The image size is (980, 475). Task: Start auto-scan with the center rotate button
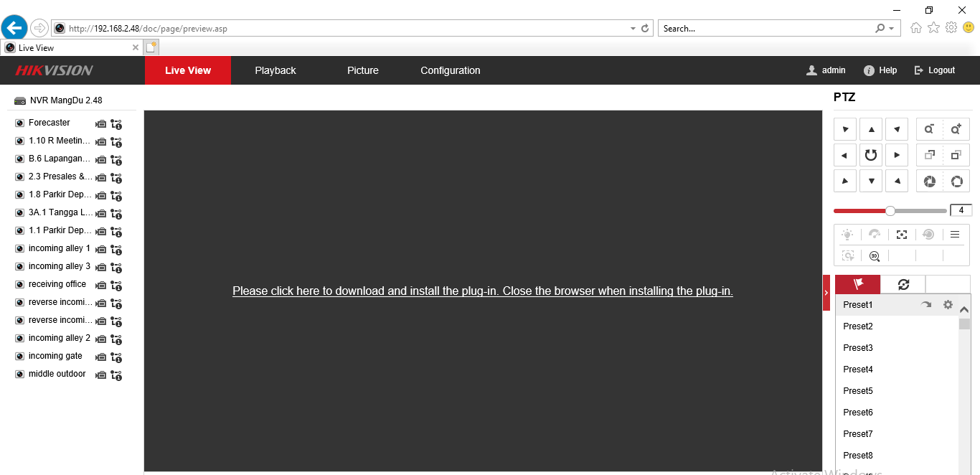click(871, 155)
